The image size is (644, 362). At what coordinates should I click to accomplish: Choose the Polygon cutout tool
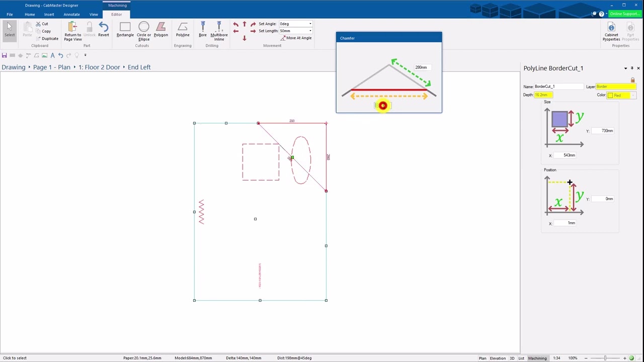161,30
